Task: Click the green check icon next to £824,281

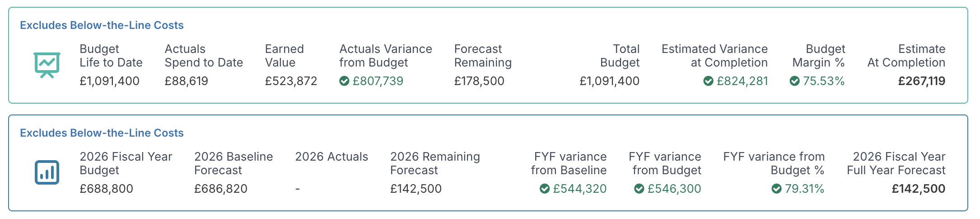Action: pos(708,81)
